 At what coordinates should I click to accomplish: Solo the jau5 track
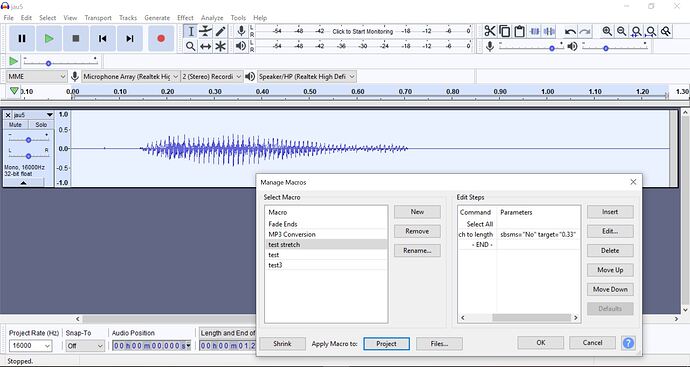41,125
